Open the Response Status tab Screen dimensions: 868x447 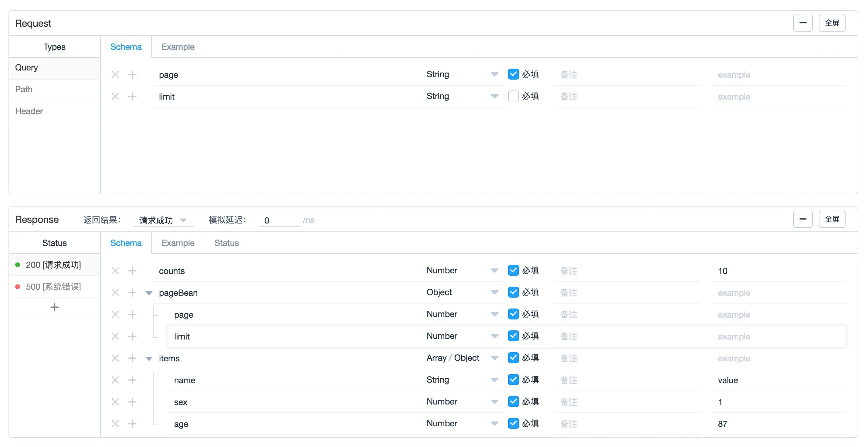coord(226,243)
